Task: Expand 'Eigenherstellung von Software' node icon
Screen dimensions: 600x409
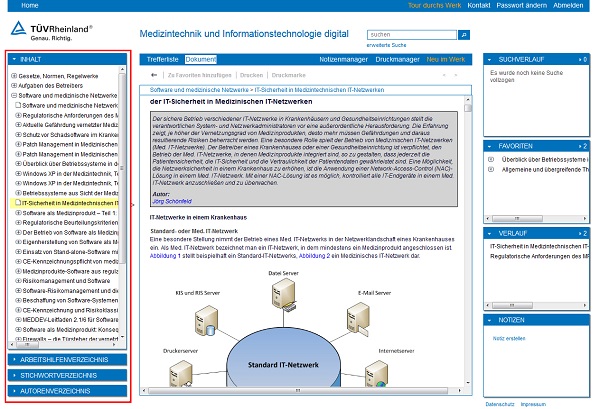Action: click(x=18, y=242)
